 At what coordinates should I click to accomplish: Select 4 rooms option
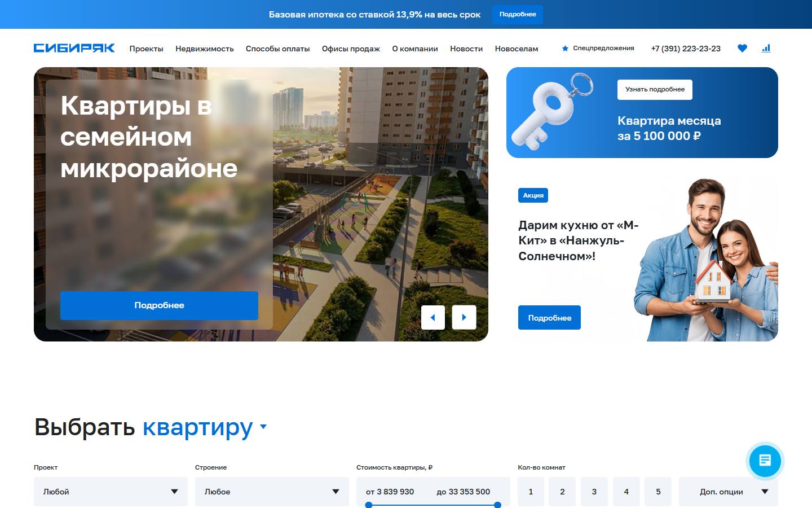[x=626, y=492]
